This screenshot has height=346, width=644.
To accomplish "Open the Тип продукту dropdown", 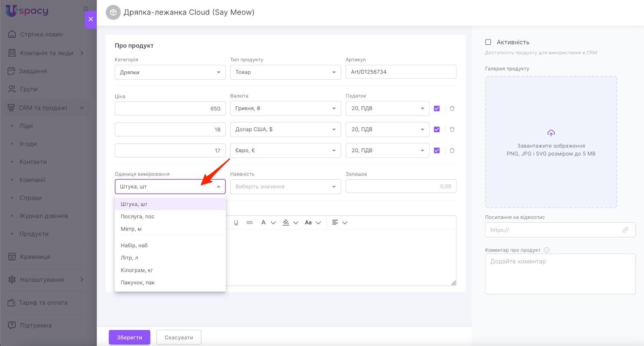I will pos(285,72).
